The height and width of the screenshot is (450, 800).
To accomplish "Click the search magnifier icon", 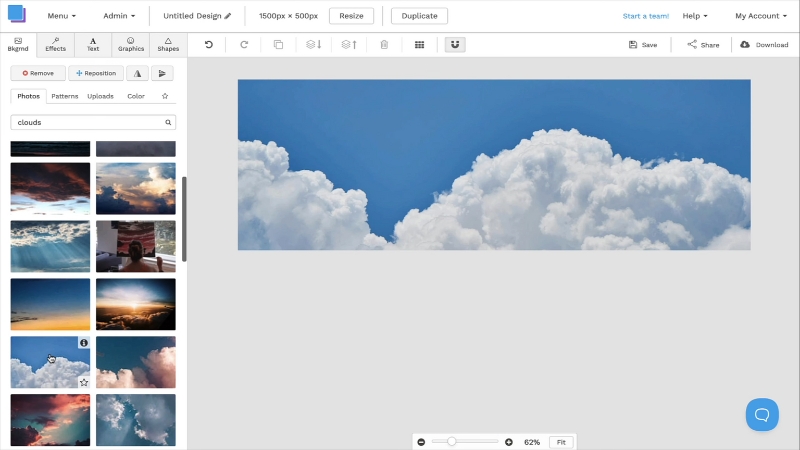I will click(x=168, y=122).
